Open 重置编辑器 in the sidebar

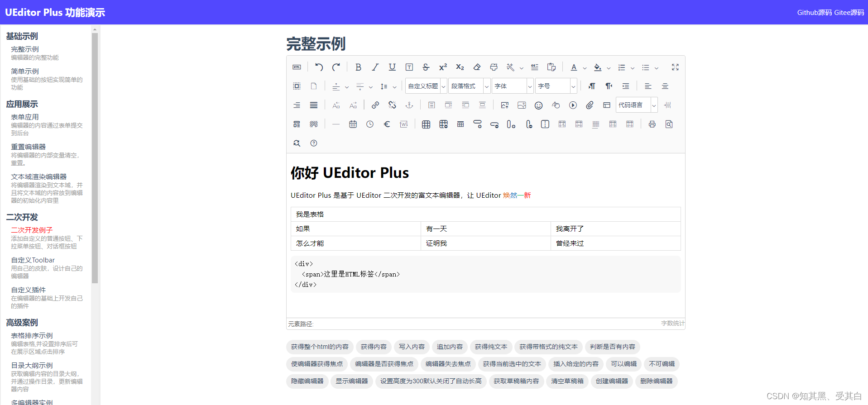point(29,147)
